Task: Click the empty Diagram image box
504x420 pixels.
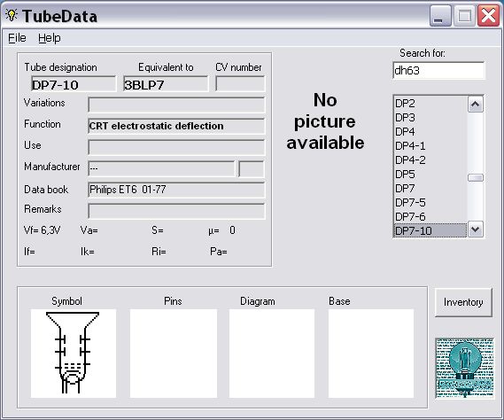Action: coord(272,354)
